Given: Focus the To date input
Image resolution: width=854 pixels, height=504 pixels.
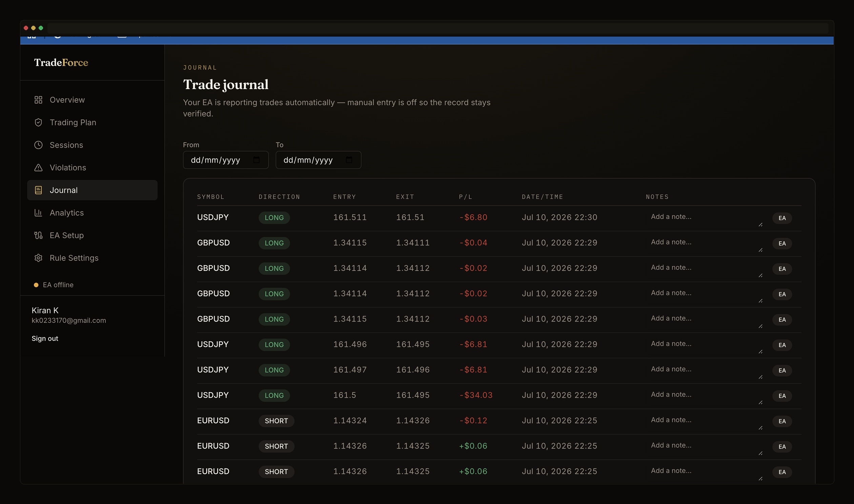Looking at the screenshot, I should [318, 160].
